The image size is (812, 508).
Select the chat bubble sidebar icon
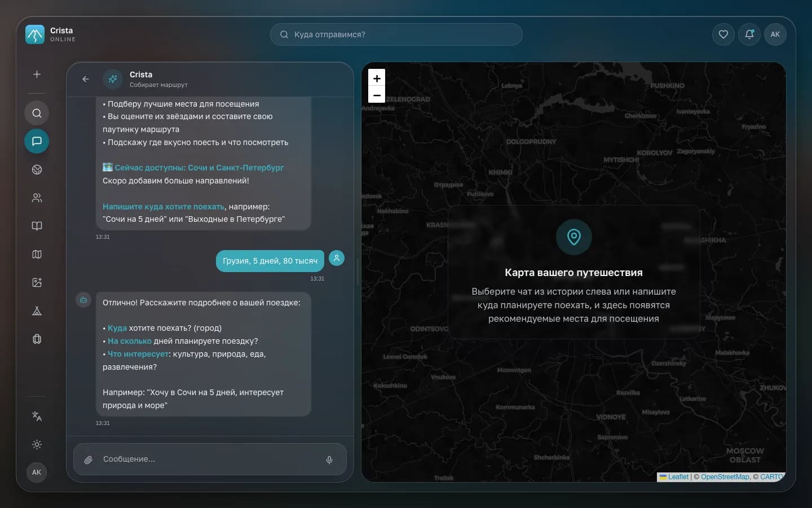click(x=37, y=141)
